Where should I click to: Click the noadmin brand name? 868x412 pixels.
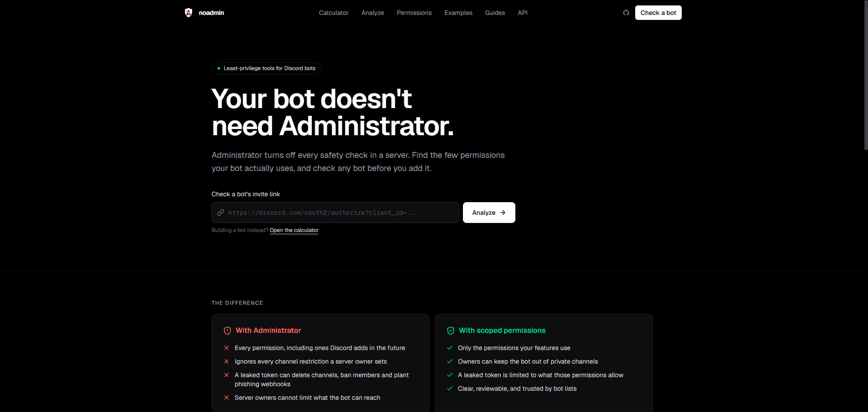pos(212,13)
